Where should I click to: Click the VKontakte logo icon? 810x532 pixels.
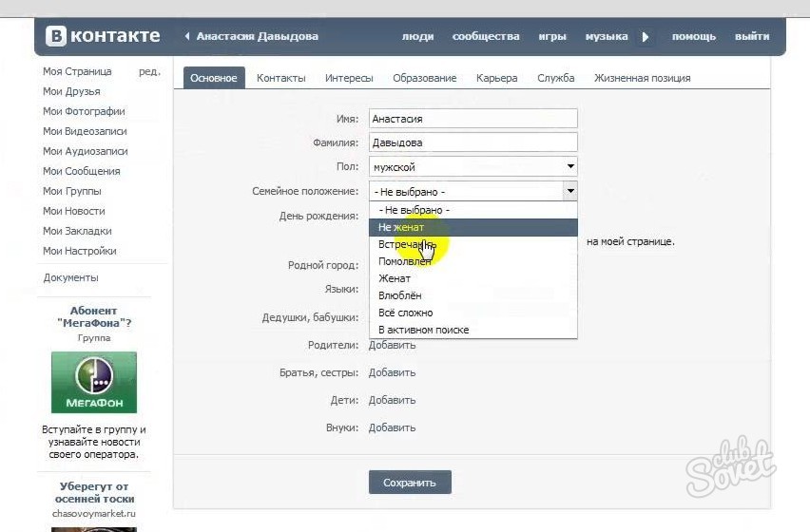[x=56, y=36]
